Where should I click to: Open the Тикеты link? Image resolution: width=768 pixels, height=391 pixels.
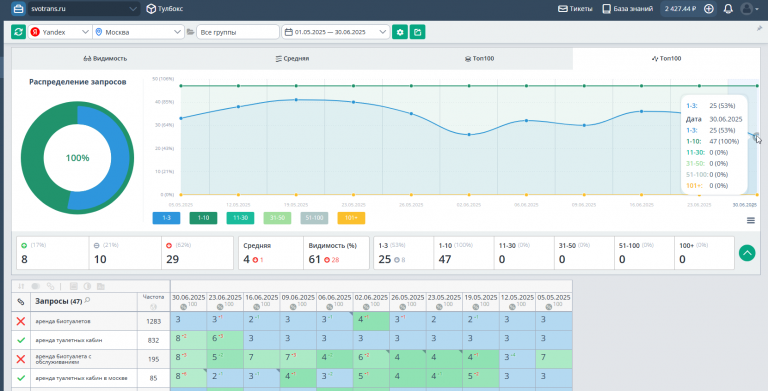tap(576, 8)
